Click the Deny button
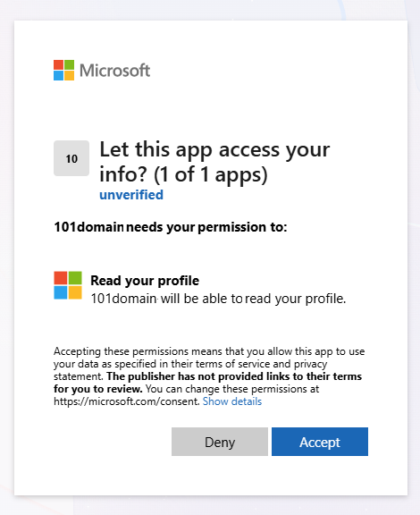The height and width of the screenshot is (515, 420). 220,442
